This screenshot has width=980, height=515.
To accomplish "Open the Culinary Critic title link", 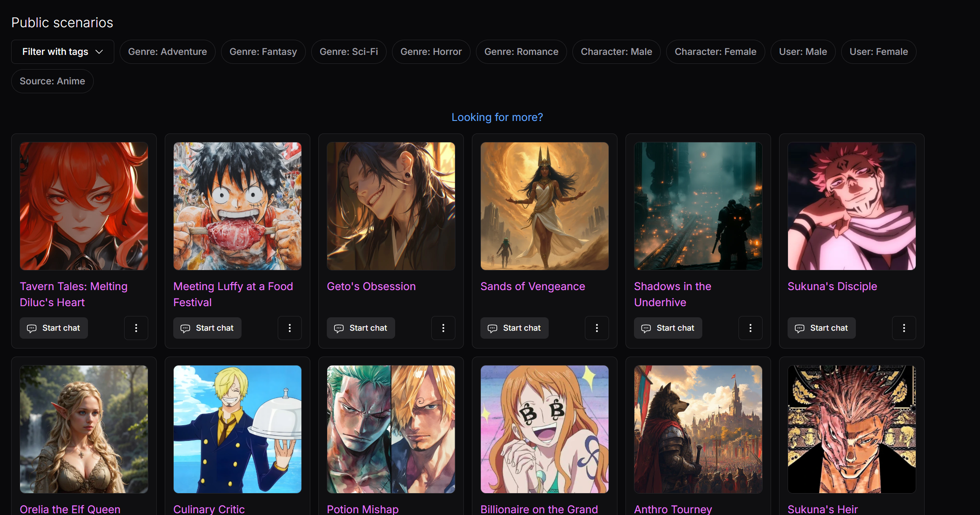I will pyautogui.click(x=209, y=509).
